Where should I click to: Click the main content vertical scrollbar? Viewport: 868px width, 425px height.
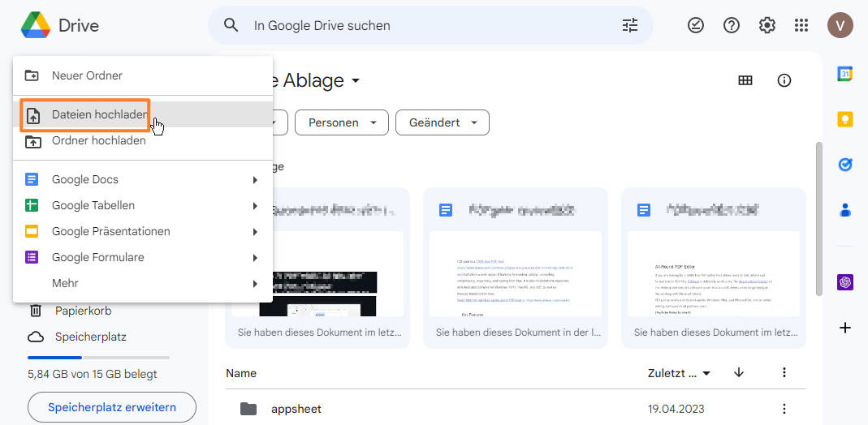tap(818, 218)
